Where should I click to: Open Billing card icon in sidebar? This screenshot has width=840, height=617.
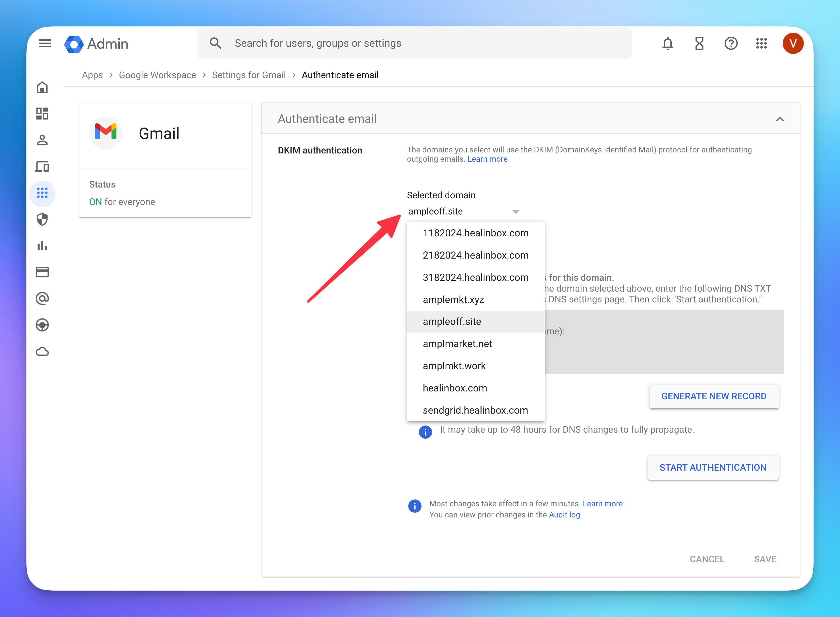pos(42,272)
